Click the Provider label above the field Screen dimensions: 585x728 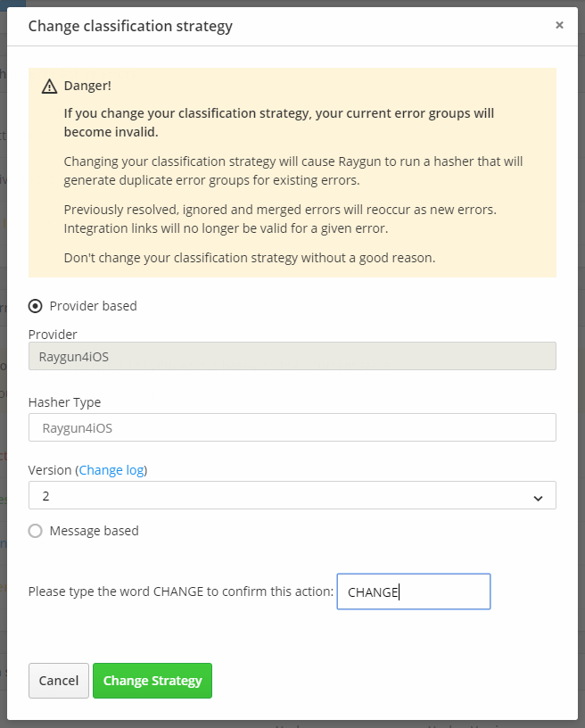(52, 334)
